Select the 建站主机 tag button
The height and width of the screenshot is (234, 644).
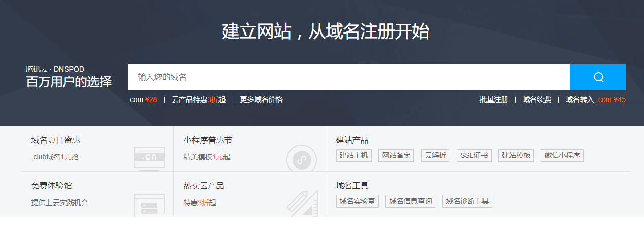point(354,155)
